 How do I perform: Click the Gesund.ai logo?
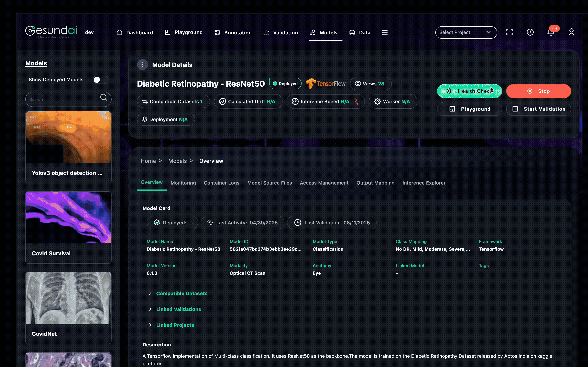pos(51,32)
